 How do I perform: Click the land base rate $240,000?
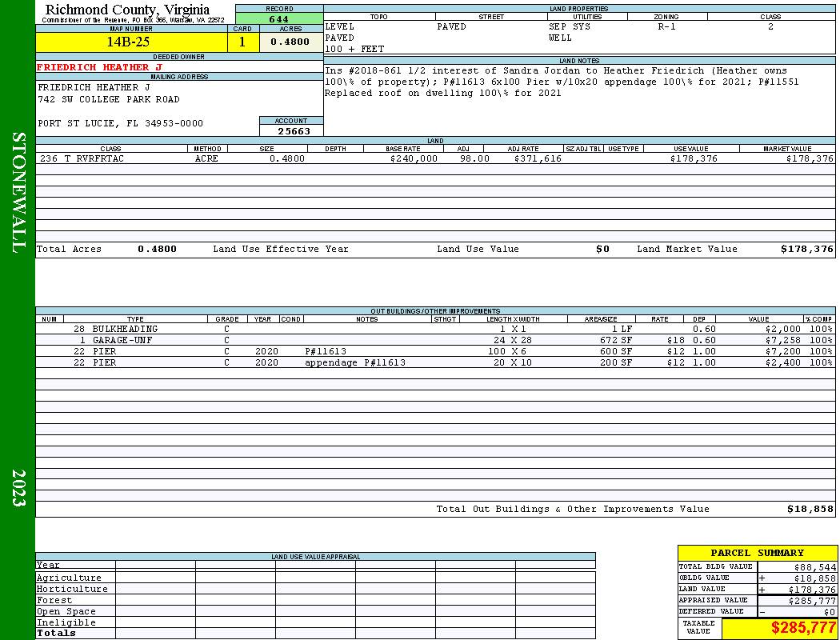[414, 158]
